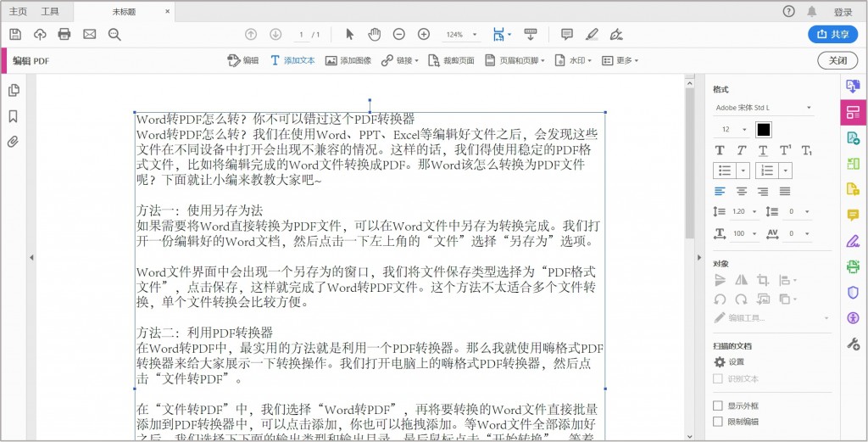Open the yellow comment tool in sidebar
Viewport: 868px width, 442px height.
pyautogui.click(x=854, y=215)
